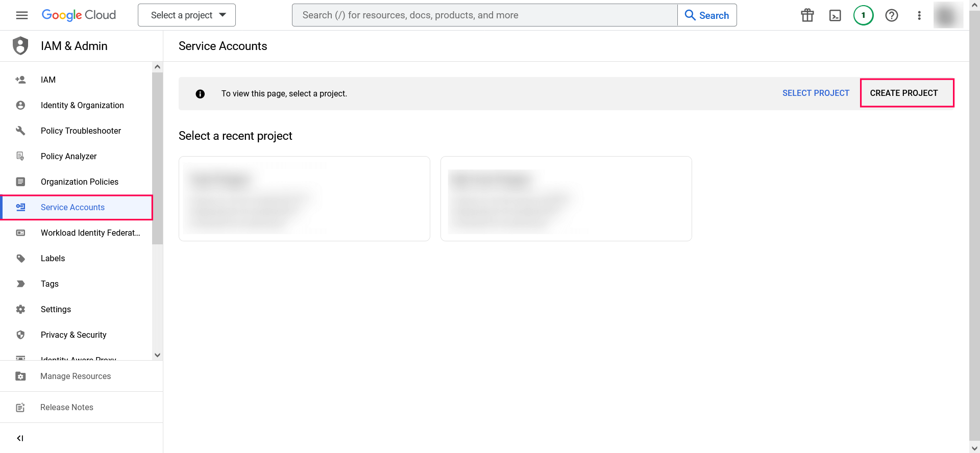Viewport: 980px width, 453px height.
Task: Click sidebar scroll-up arrow
Action: coord(157,67)
